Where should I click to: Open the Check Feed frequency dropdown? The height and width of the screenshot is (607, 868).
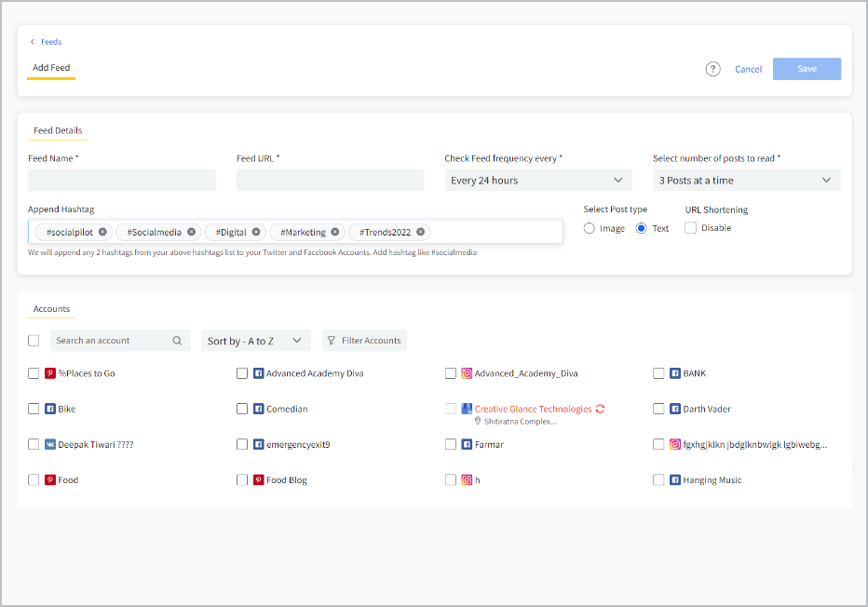(x=538, y=180)
